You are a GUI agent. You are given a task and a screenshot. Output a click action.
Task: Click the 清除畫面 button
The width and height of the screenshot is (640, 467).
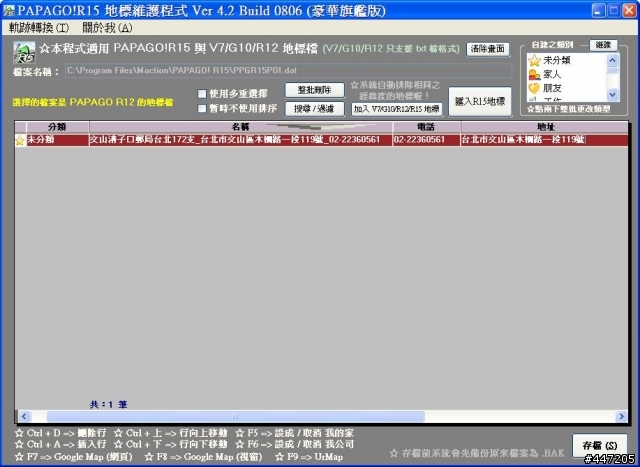click(x=488, y=49)
